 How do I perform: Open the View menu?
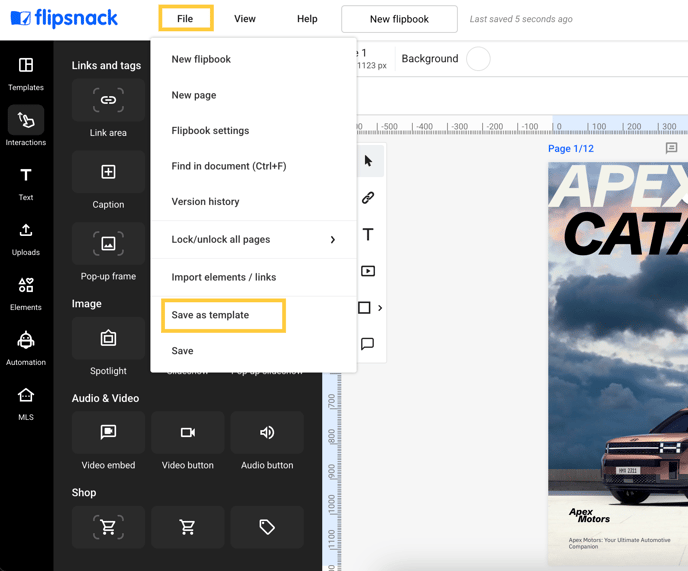pos(245,19)
